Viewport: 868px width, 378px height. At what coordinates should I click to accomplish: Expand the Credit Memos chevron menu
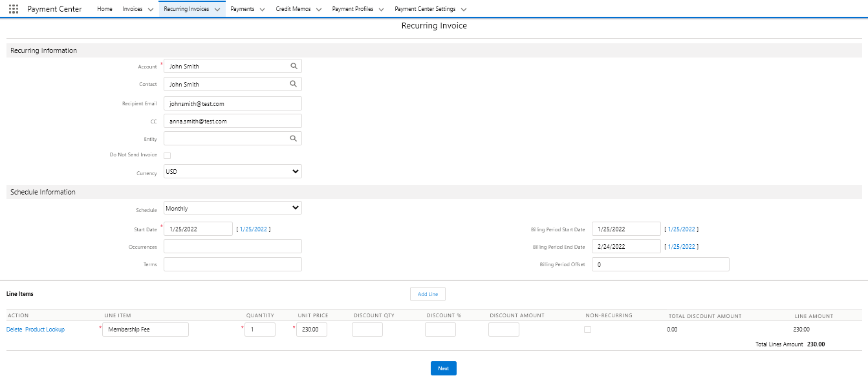point(319,10)
